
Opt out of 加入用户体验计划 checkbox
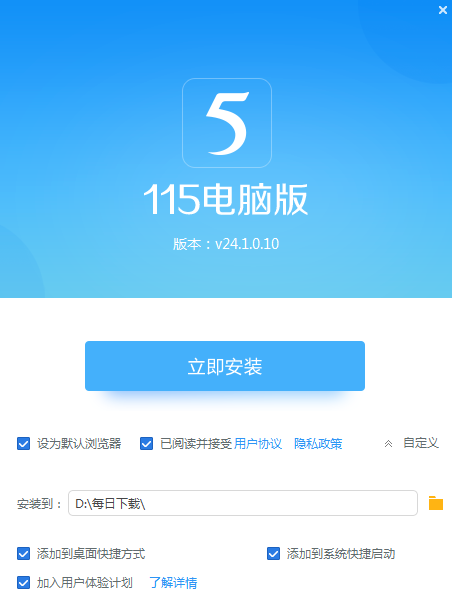23,582
